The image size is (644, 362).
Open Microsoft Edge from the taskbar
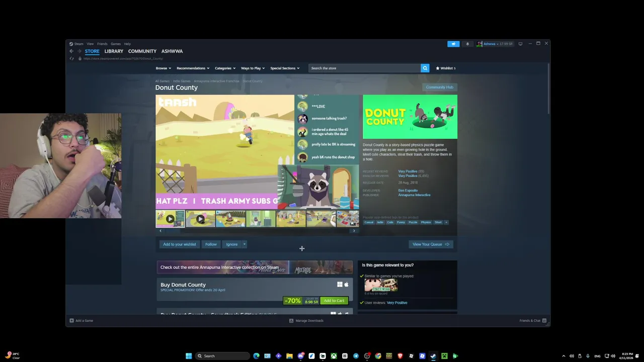click(x=256, y=356)
